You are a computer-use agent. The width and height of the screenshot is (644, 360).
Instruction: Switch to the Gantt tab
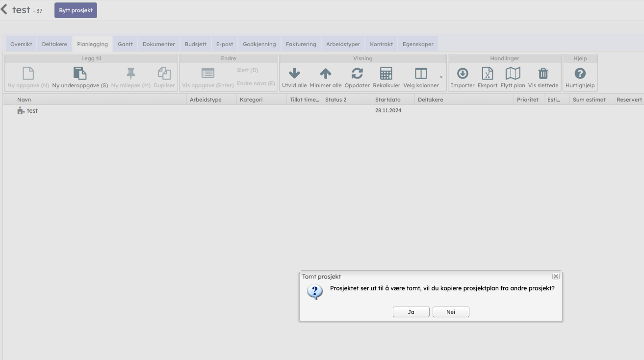(x=125, y=44)
